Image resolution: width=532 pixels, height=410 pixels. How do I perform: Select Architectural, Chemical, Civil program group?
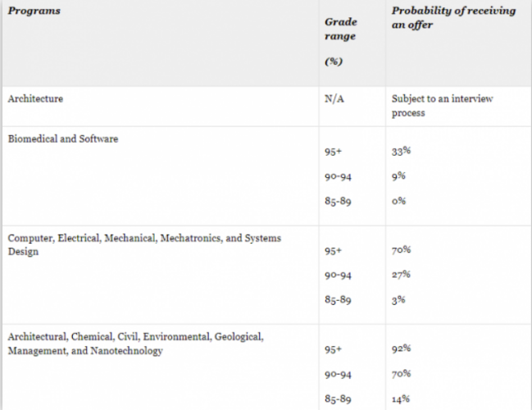tap(135, 344)
